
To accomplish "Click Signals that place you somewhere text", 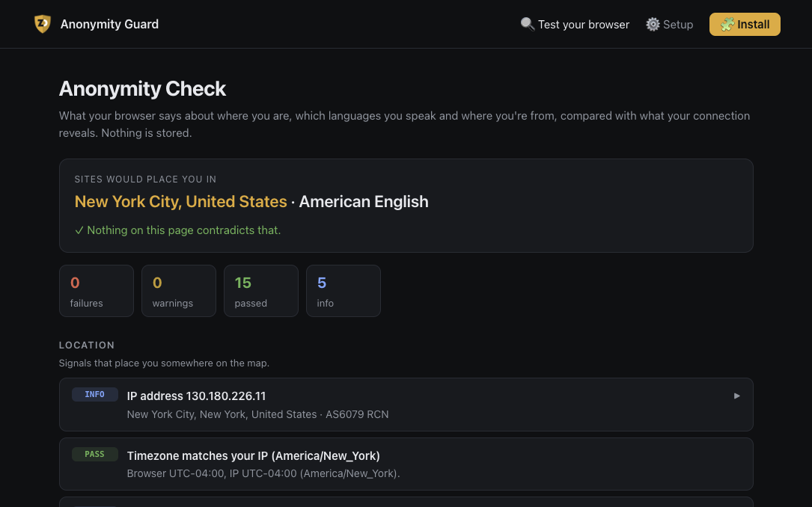I will [164, 363].
